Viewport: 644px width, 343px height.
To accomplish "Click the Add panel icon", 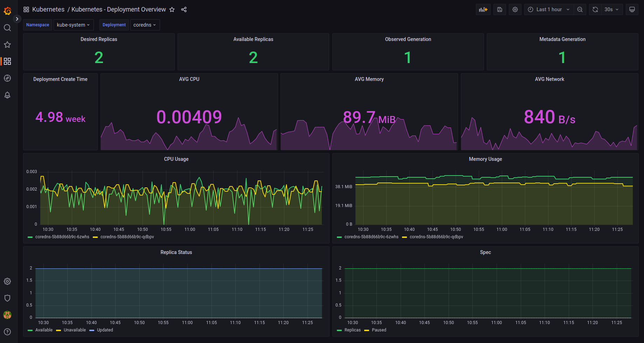I will click(483, 9).
